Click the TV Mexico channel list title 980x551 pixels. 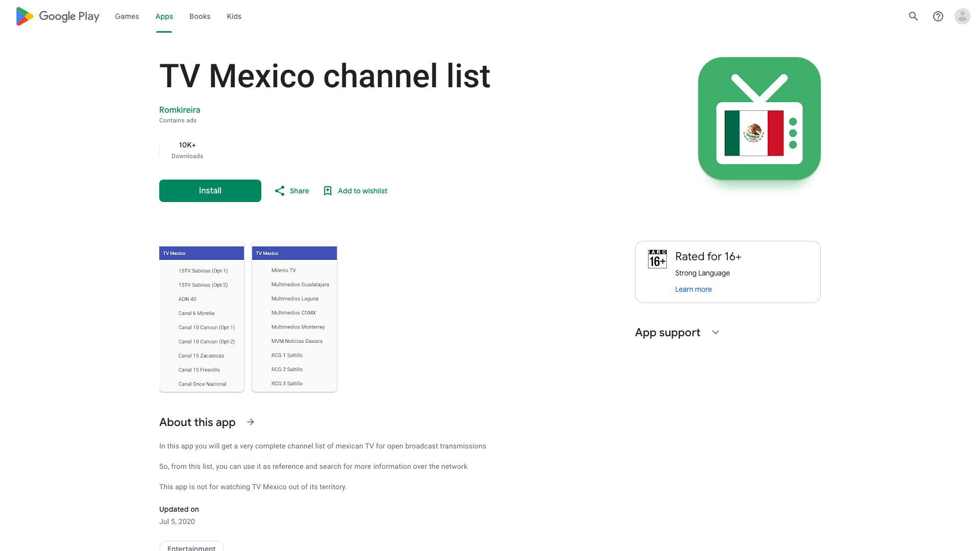tap(325, 76)
